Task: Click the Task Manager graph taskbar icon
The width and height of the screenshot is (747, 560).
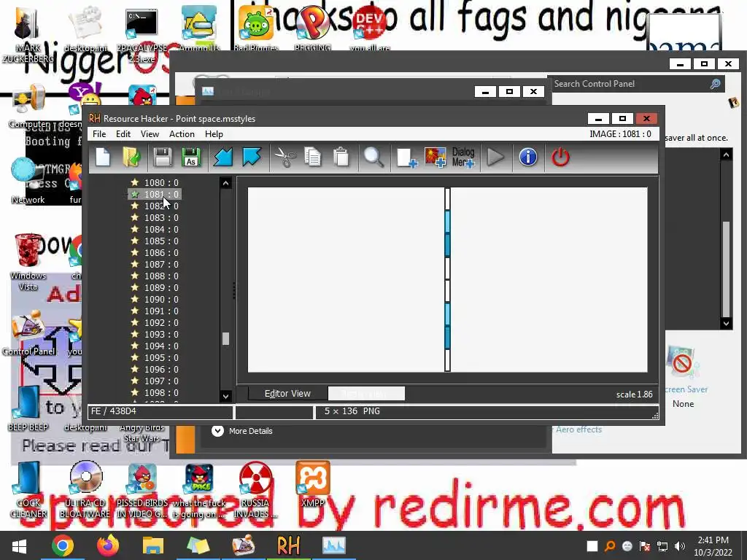Action: tap(334, 545)
